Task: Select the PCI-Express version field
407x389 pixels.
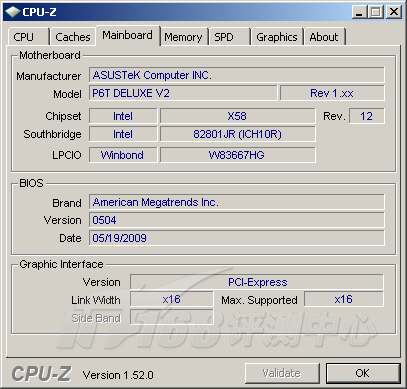Action: tap(257, 282)
